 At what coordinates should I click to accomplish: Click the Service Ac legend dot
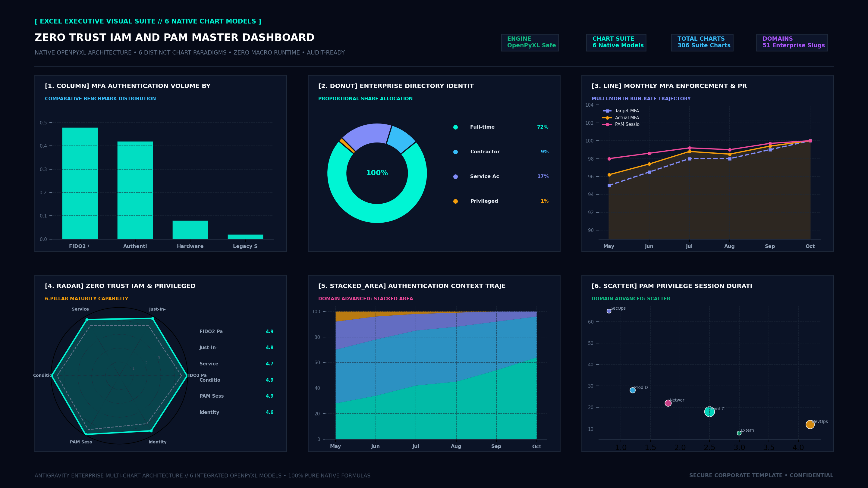point(456,177)
